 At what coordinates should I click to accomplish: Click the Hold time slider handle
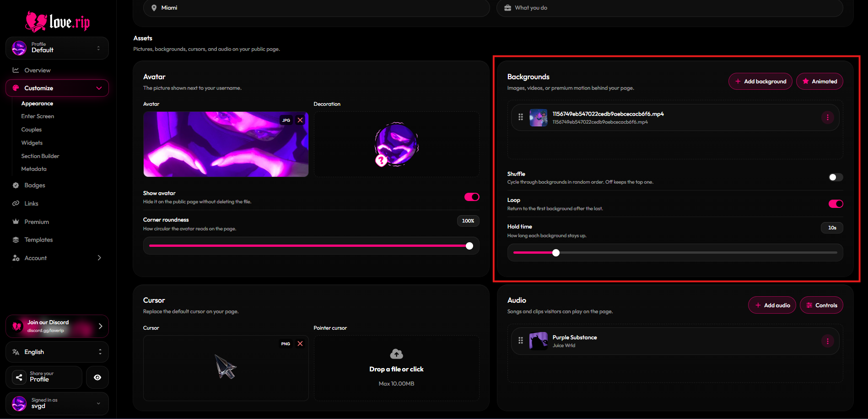pos(556,253)
